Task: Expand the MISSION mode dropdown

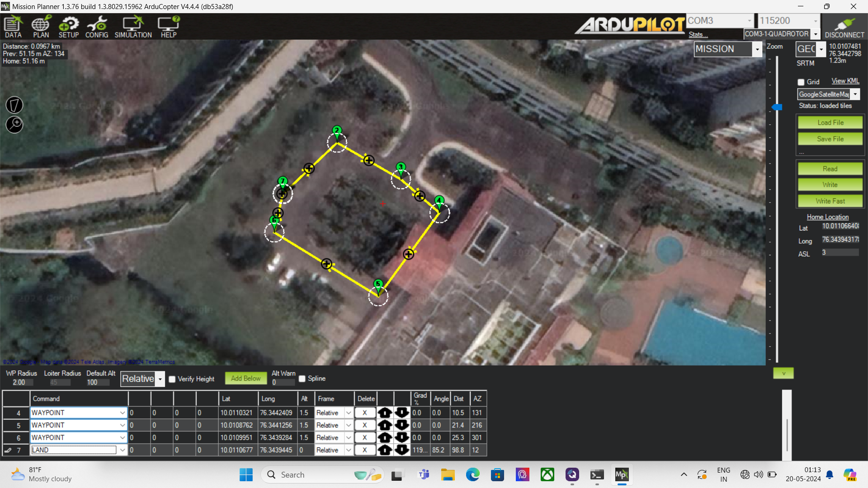Action: (x=757, y=49)
